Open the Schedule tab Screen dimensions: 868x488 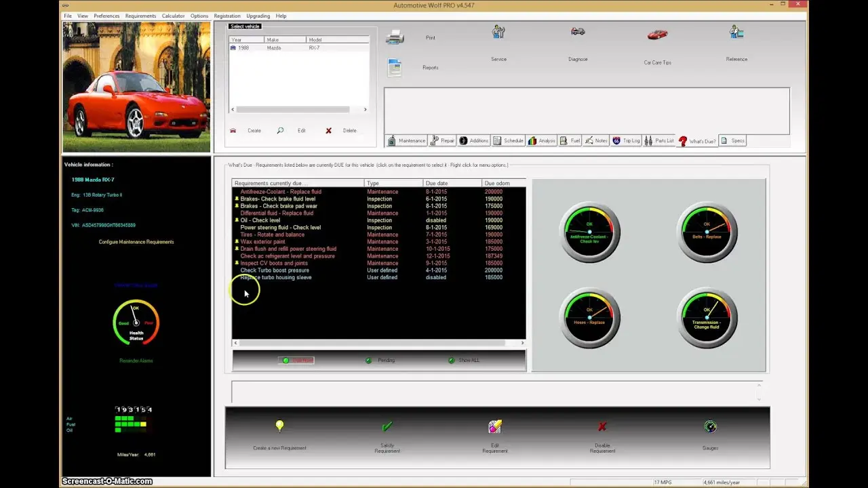click(509, 141)
